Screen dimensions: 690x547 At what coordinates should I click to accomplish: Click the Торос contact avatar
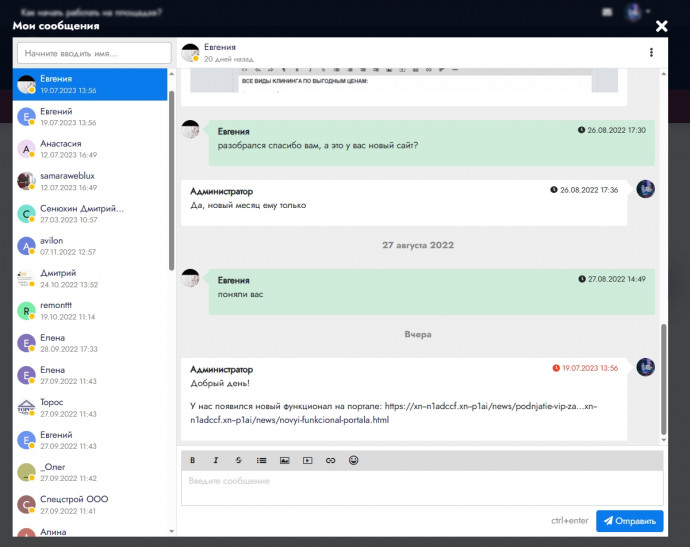26,407
